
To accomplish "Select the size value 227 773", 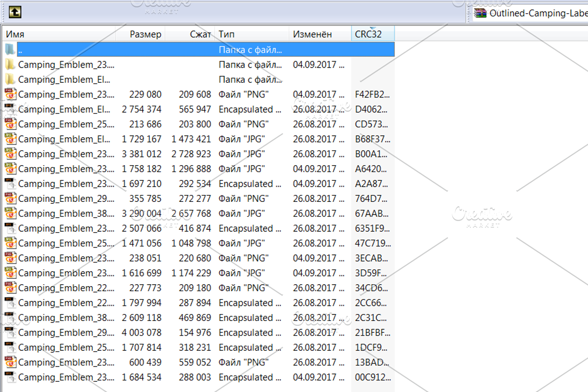I will click(x=145, y=288).
